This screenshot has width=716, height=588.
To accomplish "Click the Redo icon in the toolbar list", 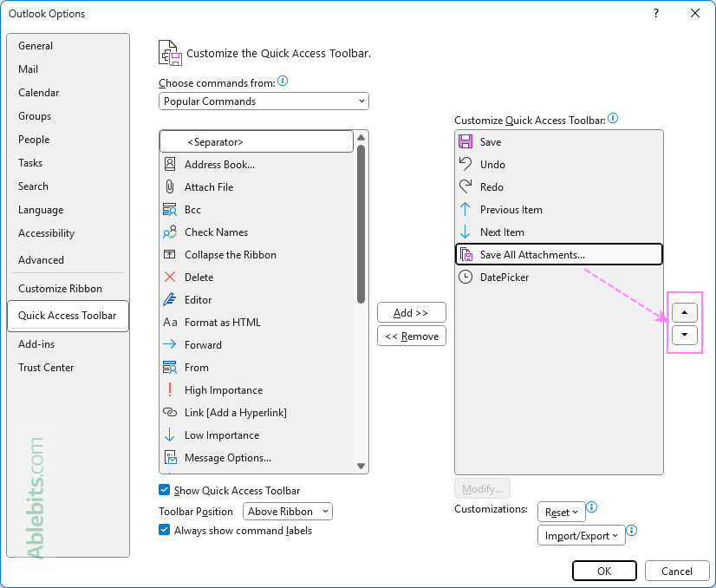I will [465, 186].
